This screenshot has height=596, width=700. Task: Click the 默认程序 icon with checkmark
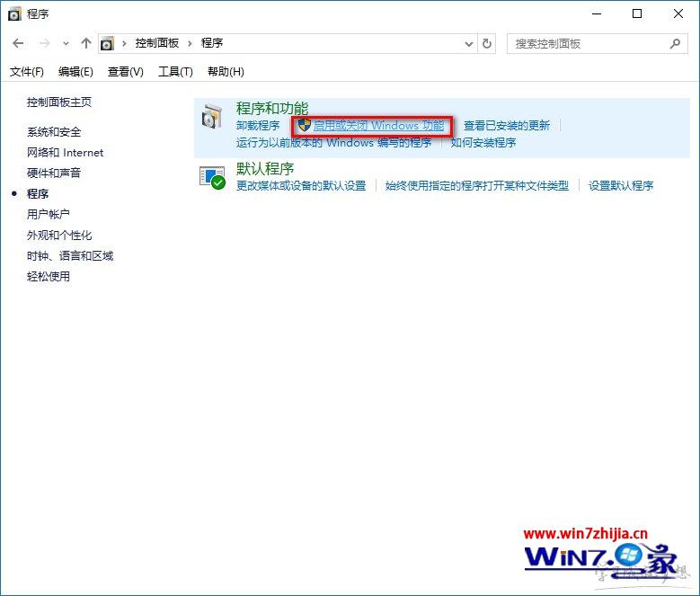212,177
